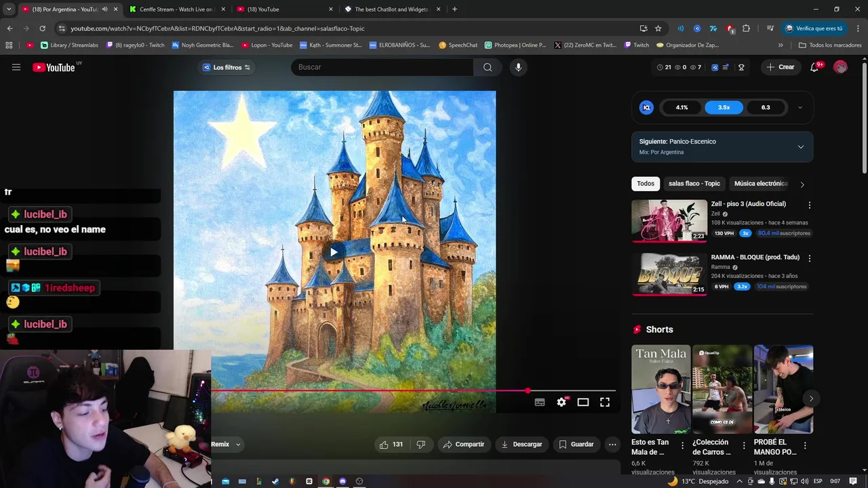
Task: Click the Compartir share button
Action: [463, 445]
